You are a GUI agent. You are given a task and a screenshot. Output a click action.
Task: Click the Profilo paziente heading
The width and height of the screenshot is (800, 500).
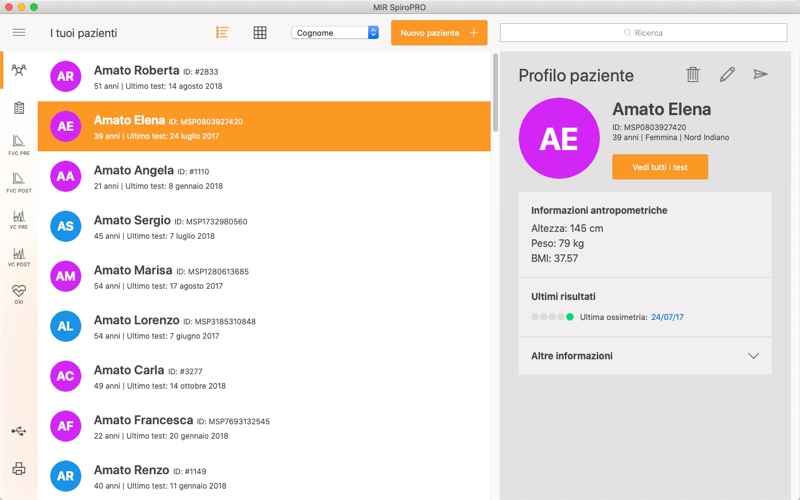pos(576,76)
